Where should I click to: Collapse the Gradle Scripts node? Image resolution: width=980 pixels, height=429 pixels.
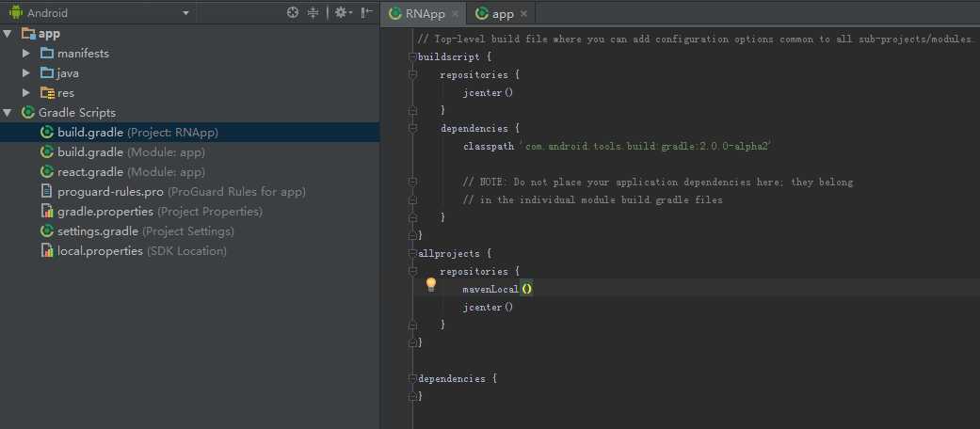[8, 113]
